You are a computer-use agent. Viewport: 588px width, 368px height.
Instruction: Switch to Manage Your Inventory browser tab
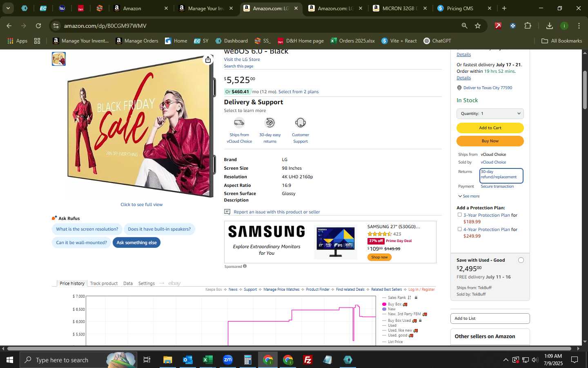[206, 8]
